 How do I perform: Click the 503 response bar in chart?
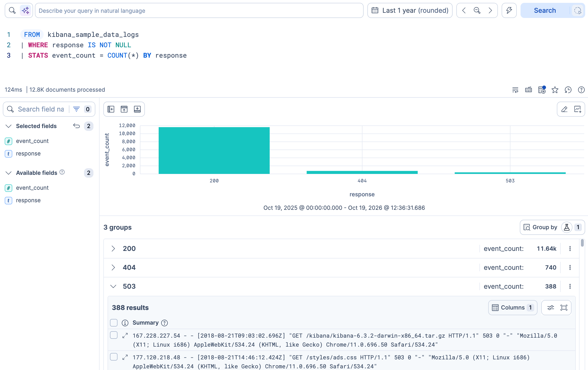click(510, 173)
